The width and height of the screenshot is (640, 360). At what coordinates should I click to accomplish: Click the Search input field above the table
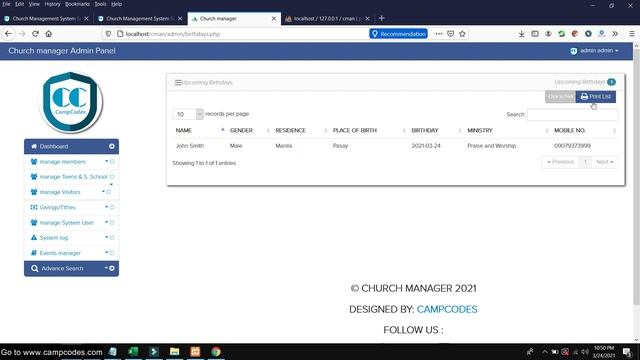(x=573, y=115)
